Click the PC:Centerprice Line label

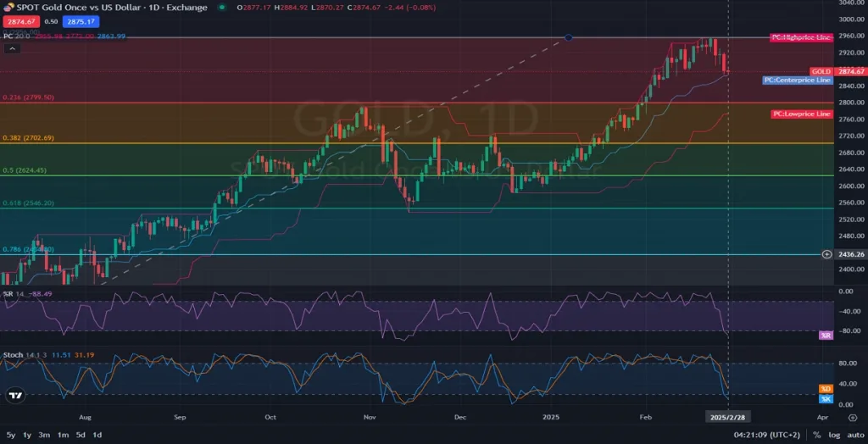point(797,80)
